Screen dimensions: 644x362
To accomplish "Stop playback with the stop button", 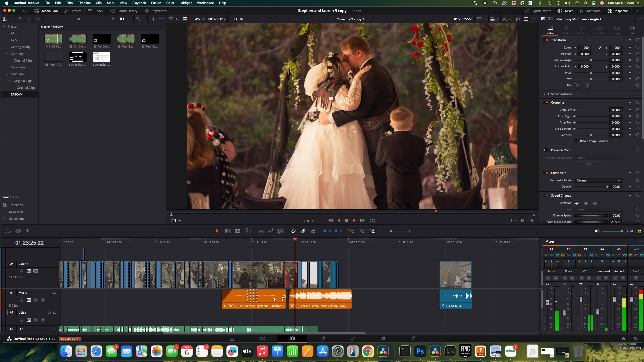I will [346, 220].
